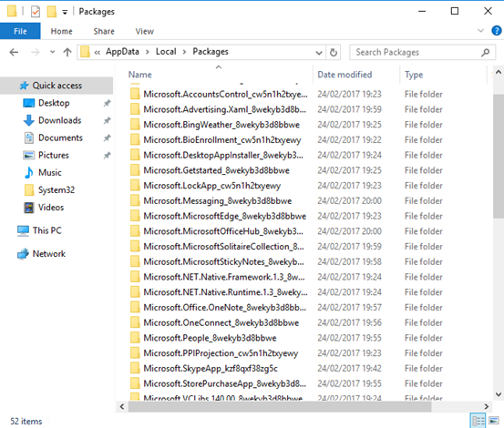
Task: Open Documents in navigation pane
Action: click(x=60, y=138)
